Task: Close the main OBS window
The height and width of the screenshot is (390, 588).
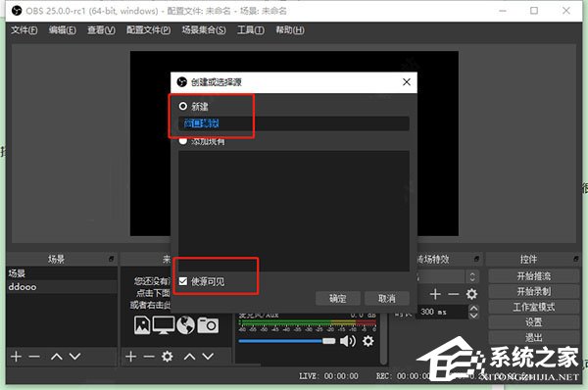Action: pyautogui.click(x=566, y=11)
